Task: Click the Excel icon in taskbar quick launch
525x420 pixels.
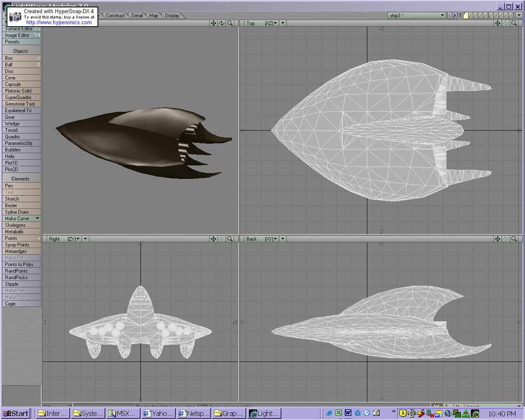Action: (338, 413)
